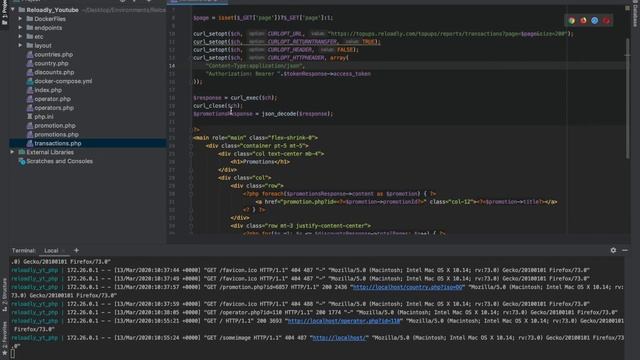Open the Structure tool window tab
The width and height of the screenshot is (640, 360).
coord(4,295)
